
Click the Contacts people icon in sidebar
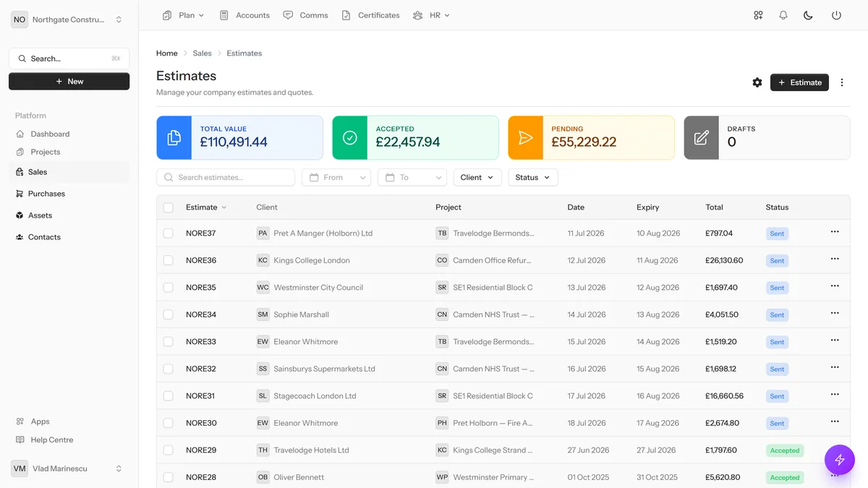pyautogui.click(x=20, y=237)
